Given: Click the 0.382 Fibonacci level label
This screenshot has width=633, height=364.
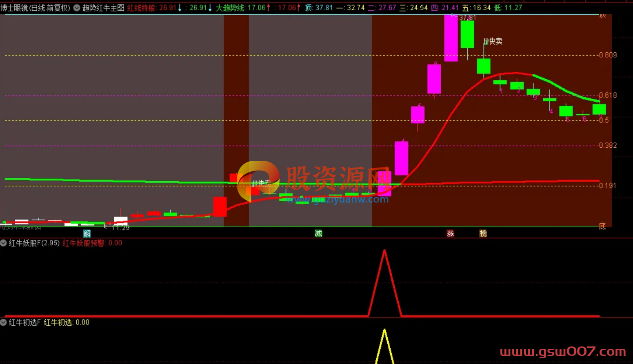Looking at the screenshot, I should (608, 145).
